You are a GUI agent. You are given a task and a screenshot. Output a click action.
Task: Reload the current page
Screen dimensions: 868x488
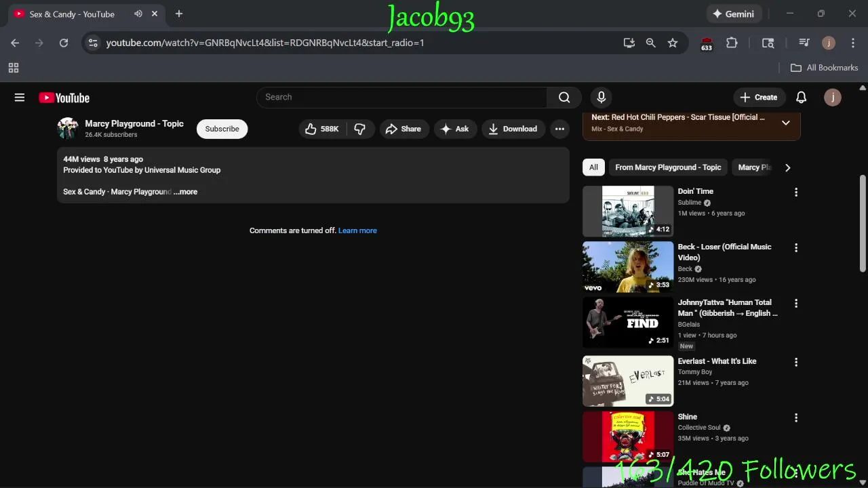64,43
